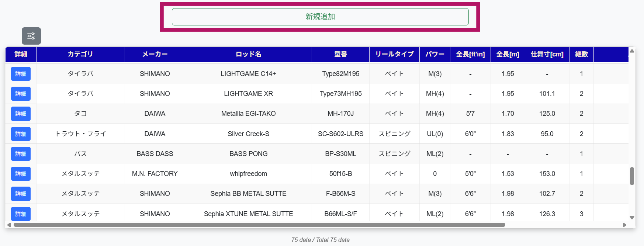Click the 全長[m] column header
This screenshot has width=644, height=246.
pyautogui.click(x=508, y=54)
